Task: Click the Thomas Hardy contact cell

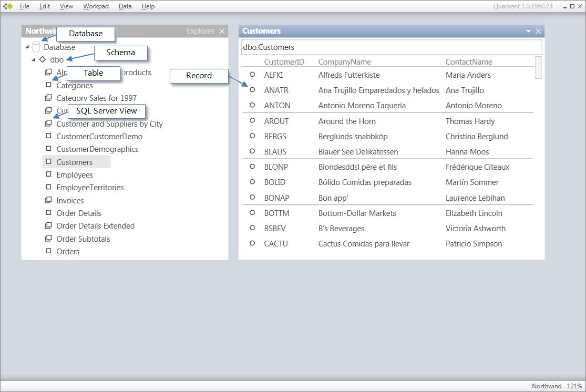Action: pos(470,121)
